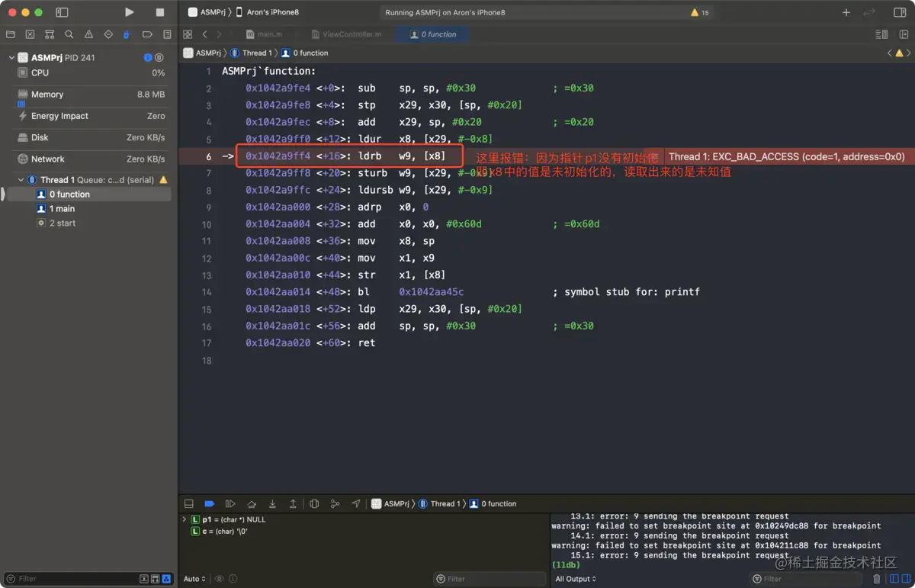Open the Auto variables scope dropdown
915x588 pixels.
pos(194,579)
